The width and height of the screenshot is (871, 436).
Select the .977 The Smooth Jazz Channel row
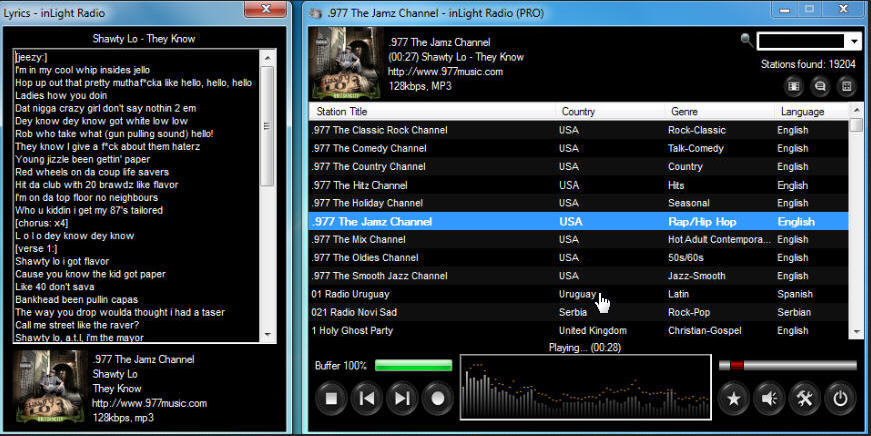(x=379, y=276)
